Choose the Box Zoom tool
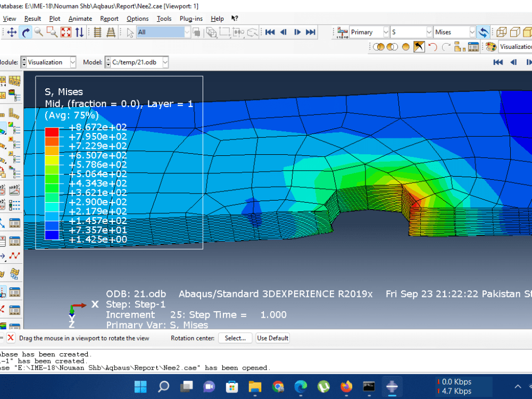The image size is (532, 399). pos(52,32)
